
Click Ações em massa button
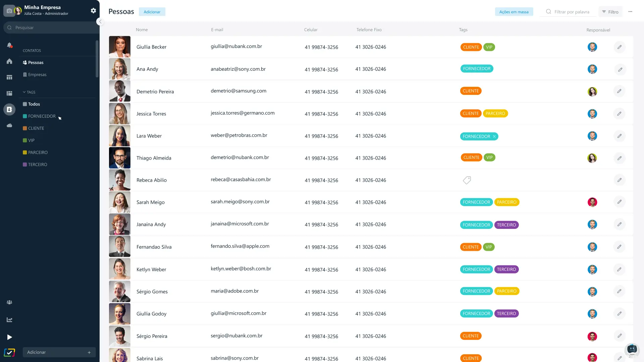(514, 12)
